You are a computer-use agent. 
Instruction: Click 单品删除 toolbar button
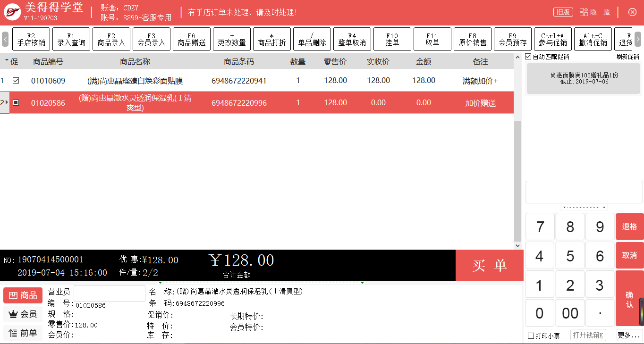coord(312,39)
